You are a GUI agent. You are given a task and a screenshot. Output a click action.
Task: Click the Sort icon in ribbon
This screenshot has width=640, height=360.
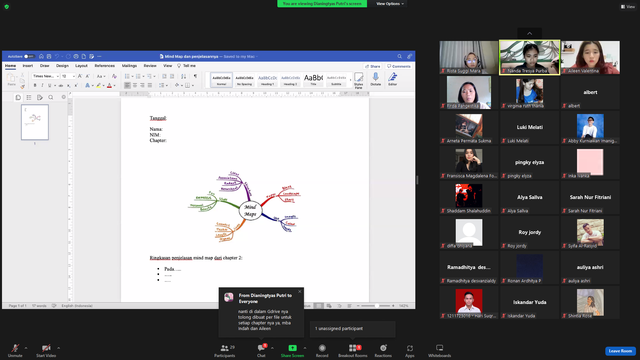tap(184, 76)
